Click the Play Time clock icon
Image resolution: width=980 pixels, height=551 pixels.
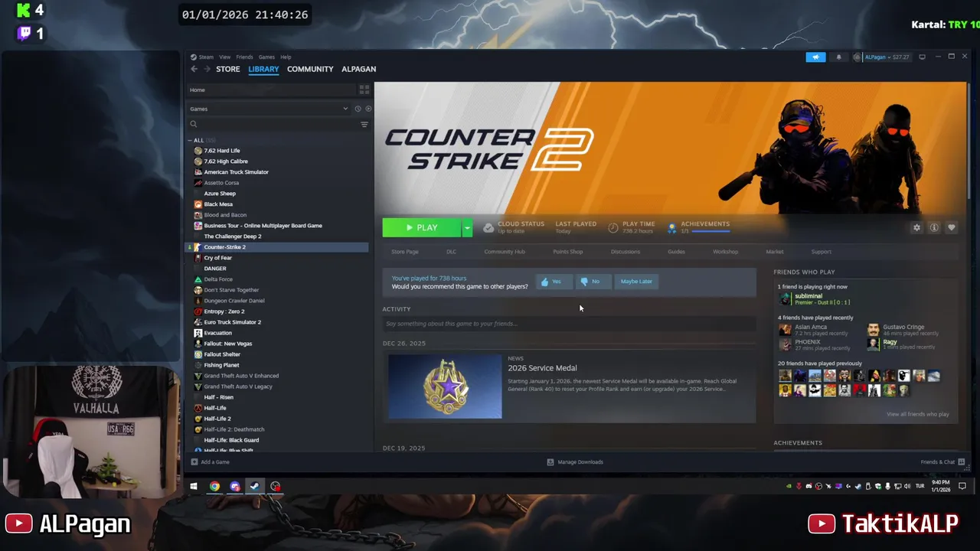(x=613, y=227)
